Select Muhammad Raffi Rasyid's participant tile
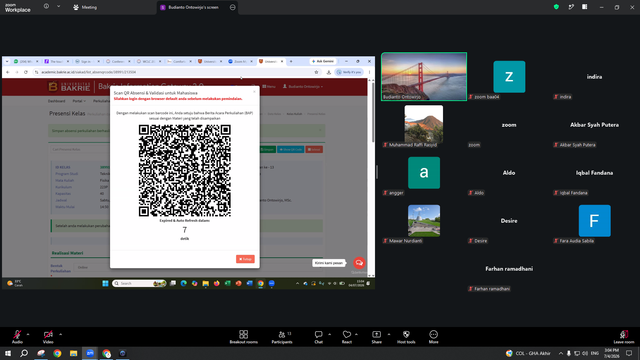Image resolution: width=640 pixels, height=360 pixels. [x=424, y=124]
